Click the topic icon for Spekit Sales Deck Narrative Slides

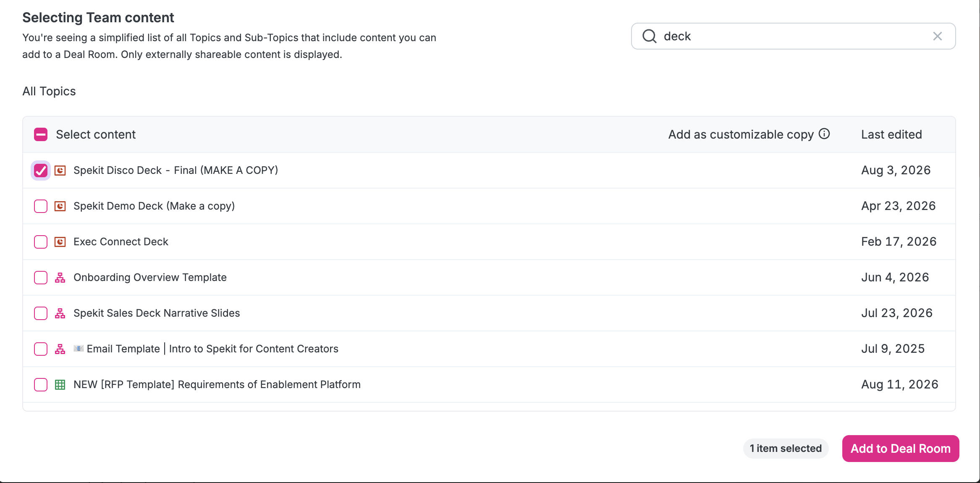pos(60,313)
